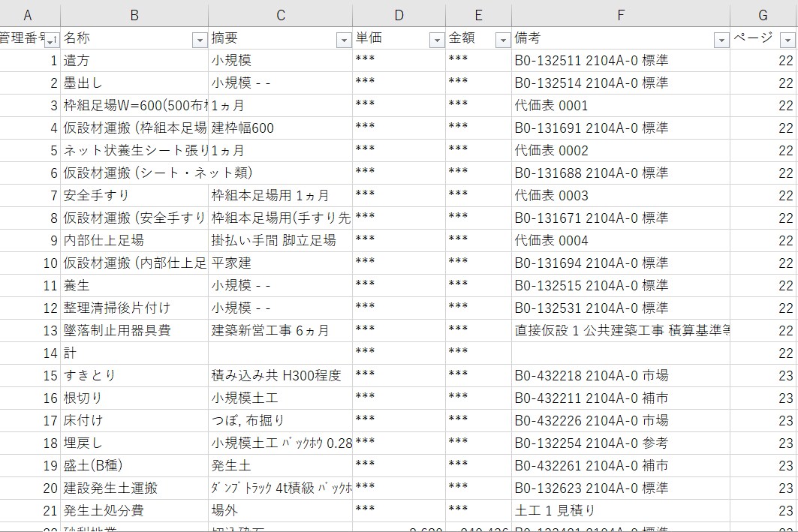Screen dimensions: 798x532
Task: Open the 管理番号 filter dropdown
Action: [52, 41]
